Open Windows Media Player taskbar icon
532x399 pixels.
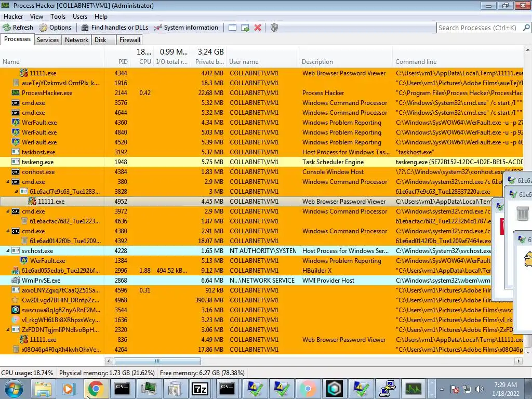point(69,389)
